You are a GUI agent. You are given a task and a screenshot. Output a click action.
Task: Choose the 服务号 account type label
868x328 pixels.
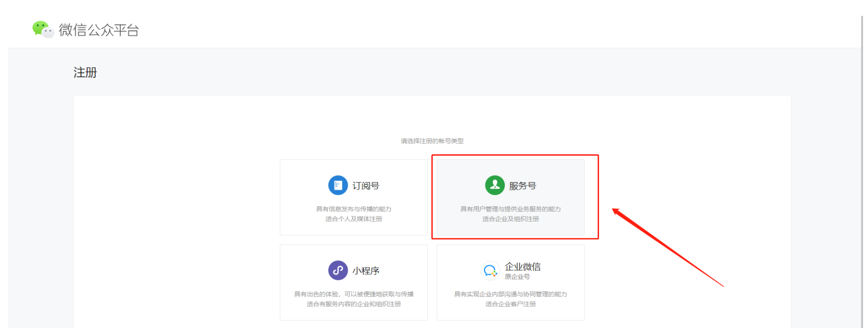point(523,186)
